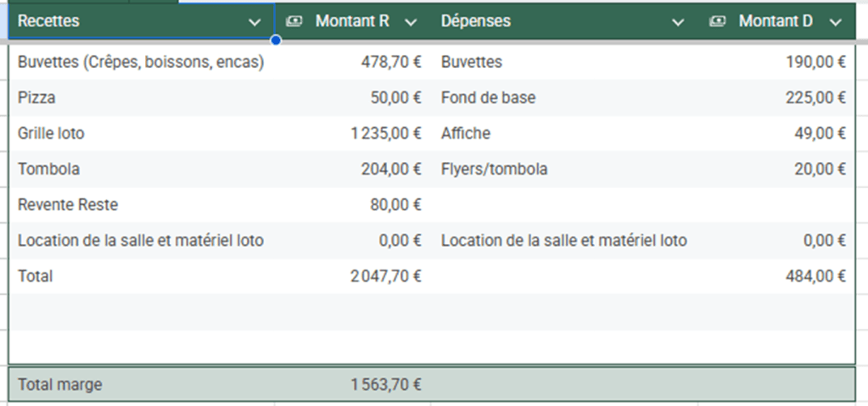This screenshot has height=406, width=868.
Task: Click the blue selection handle under Recettes
Action: (x=275, y=40)
